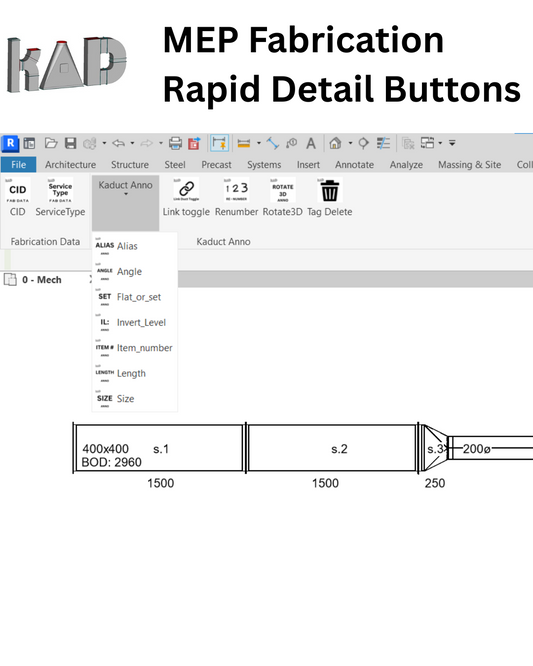Activate the Measure between points tool
Viewport: 533px width, 666px height.
[x=220, y=143]
